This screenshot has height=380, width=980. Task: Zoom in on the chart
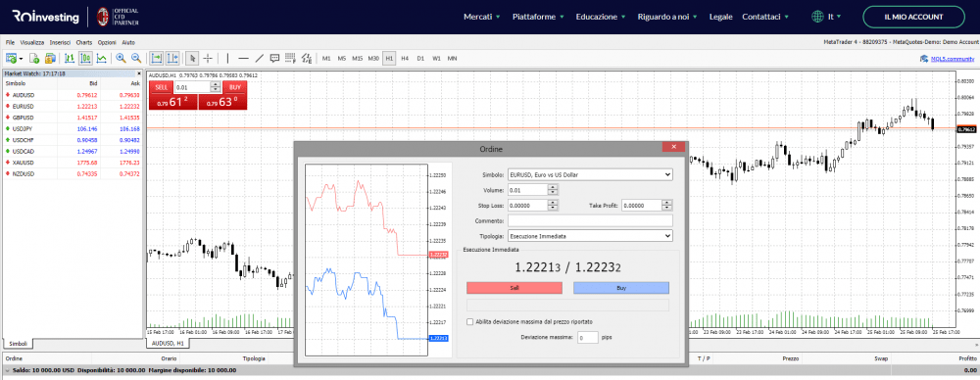pos(121,58)
